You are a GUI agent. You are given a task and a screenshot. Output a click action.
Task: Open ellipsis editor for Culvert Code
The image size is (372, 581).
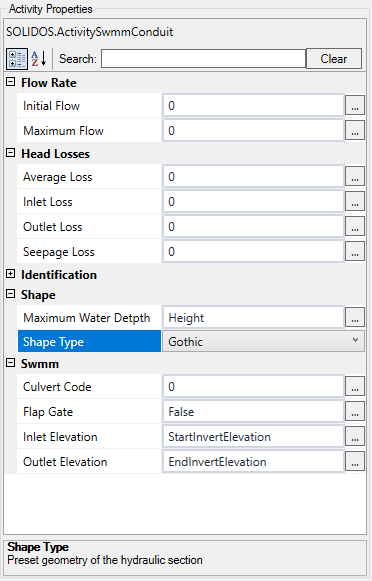[355, 386]
